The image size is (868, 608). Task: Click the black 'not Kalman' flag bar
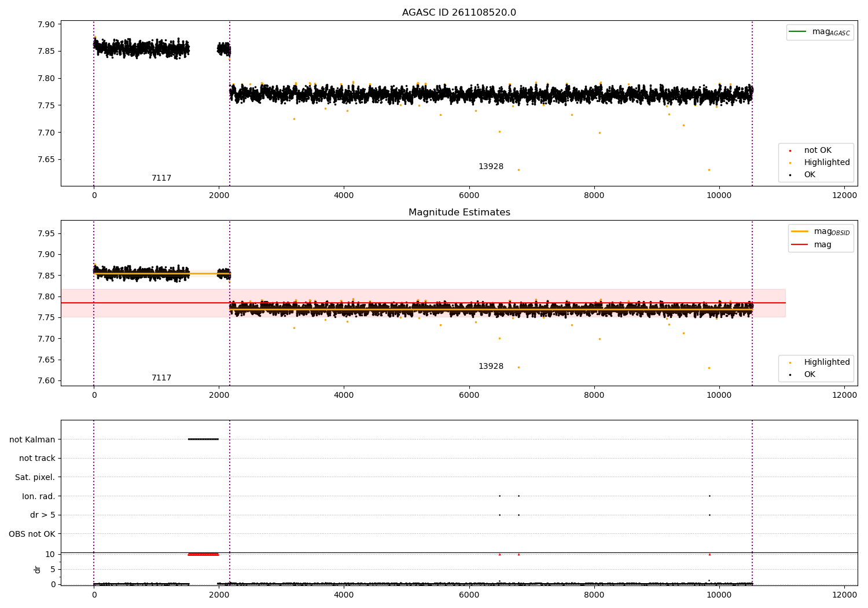coord(203,439)
